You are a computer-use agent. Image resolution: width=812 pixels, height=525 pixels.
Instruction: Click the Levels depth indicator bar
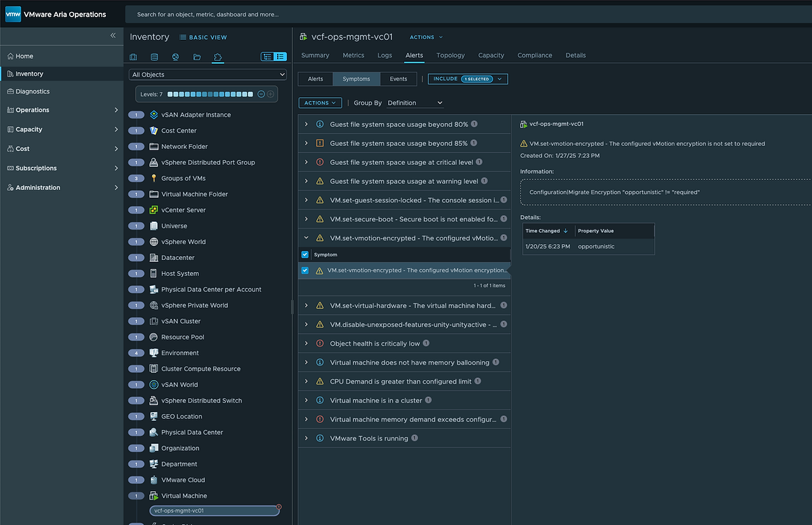pyautogui.click(x=211, y=94)
